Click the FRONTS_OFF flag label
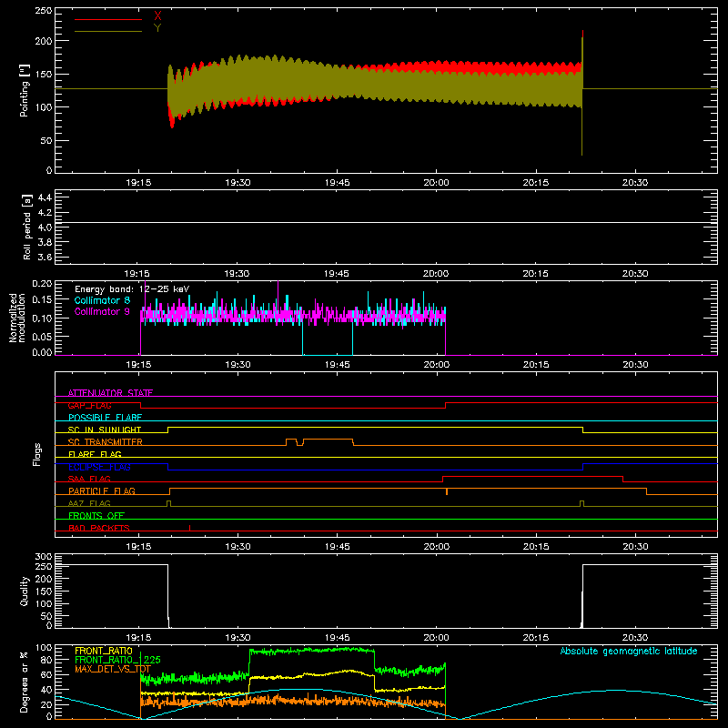This screenshot has width=728, height=728. click(x=96, y=515)
